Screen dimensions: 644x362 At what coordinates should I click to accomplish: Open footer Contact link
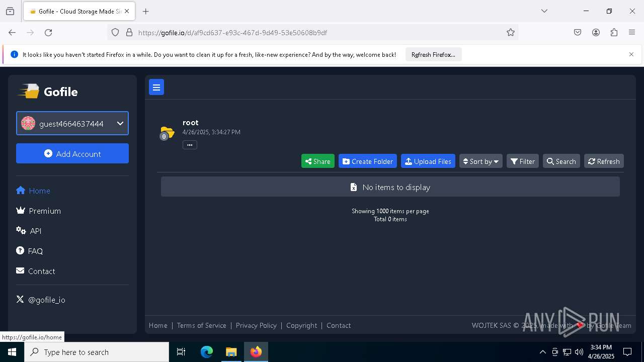pyautogui.click(x=339, y=325)
